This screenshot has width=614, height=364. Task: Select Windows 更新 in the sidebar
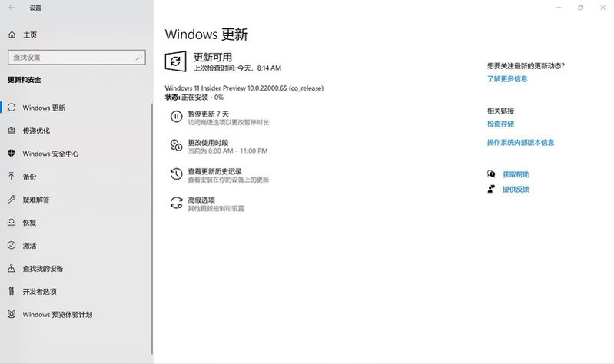[x=44, y=108]
